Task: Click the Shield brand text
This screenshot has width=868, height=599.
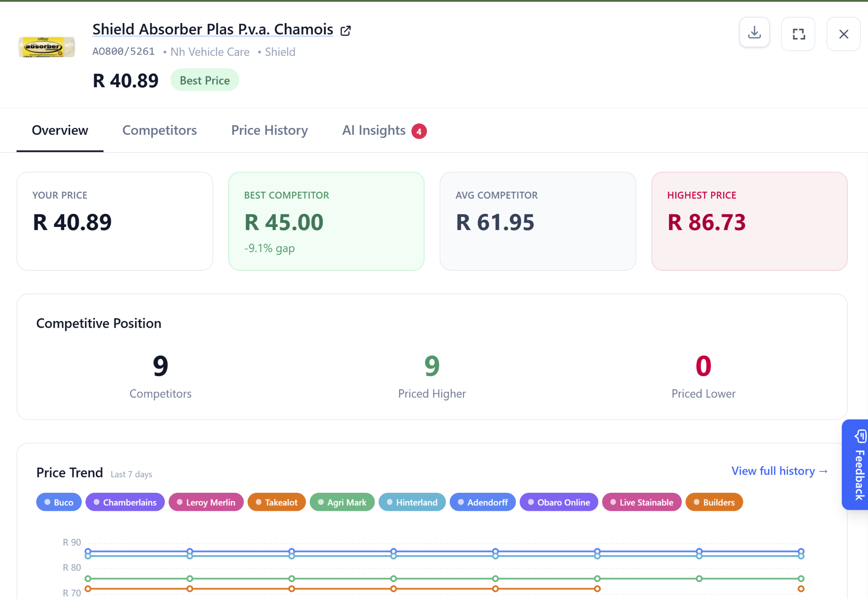Action: click(280, 52)
